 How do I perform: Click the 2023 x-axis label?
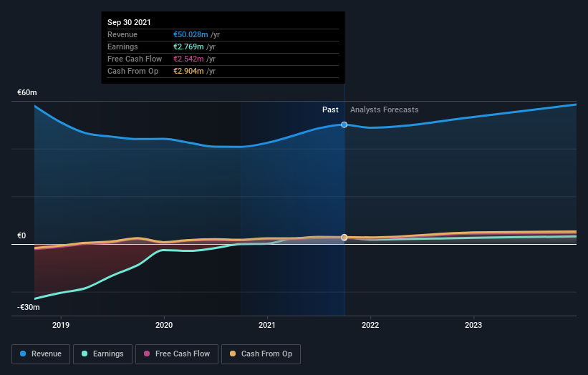[x=473, y=325]
